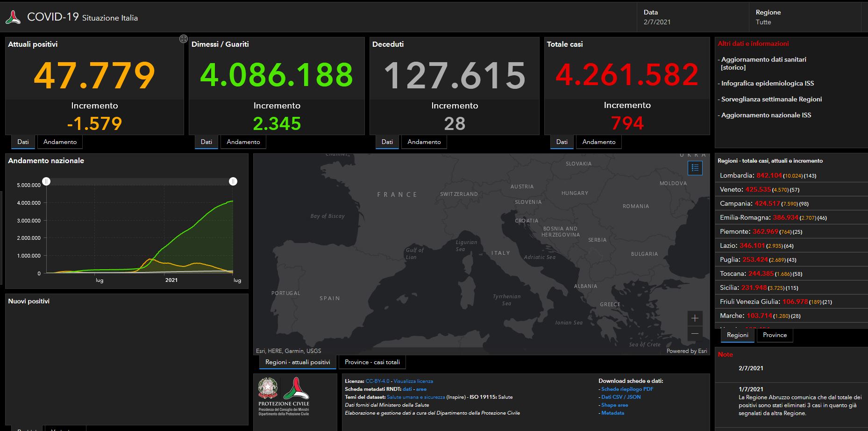Image resolution: width=868 pixels, height=431 pixels.
Task: Open the Scheda riepilogo PDF link
Action: 627,389
